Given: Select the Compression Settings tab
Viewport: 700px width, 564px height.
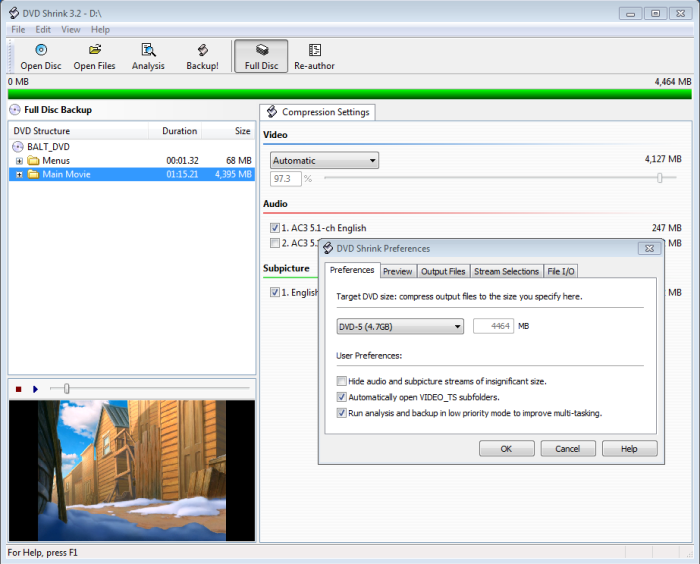Looking at the screenshot, I should click(x=317, y=112).
